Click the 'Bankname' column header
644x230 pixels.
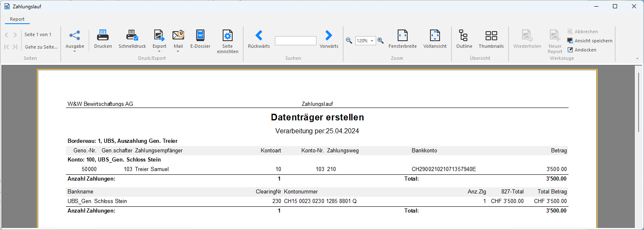pyautogui.click(x=80, y=191)
